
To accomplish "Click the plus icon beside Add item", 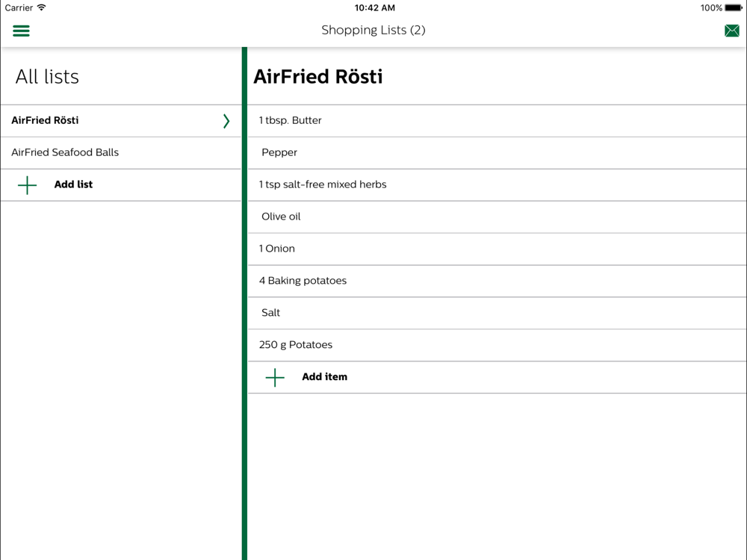I will tap(275, 378).
